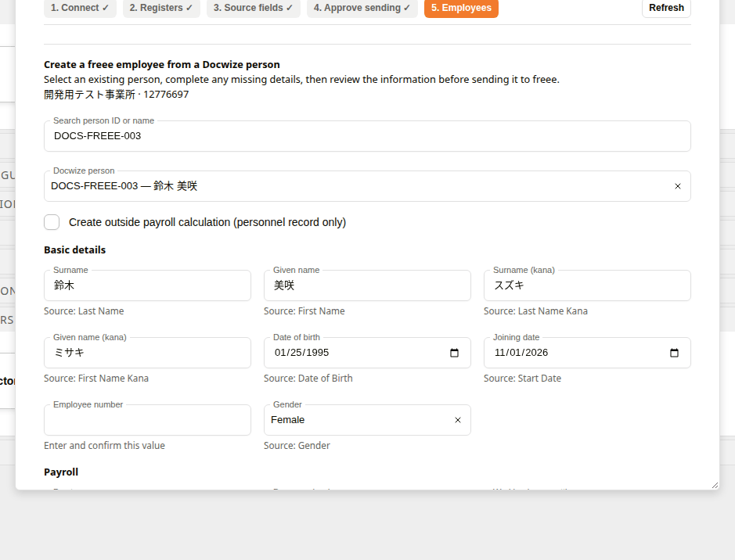Click the 'Source: Start Date' hint
The width and height of the screenshot is (735, 560).
point(522,379)
